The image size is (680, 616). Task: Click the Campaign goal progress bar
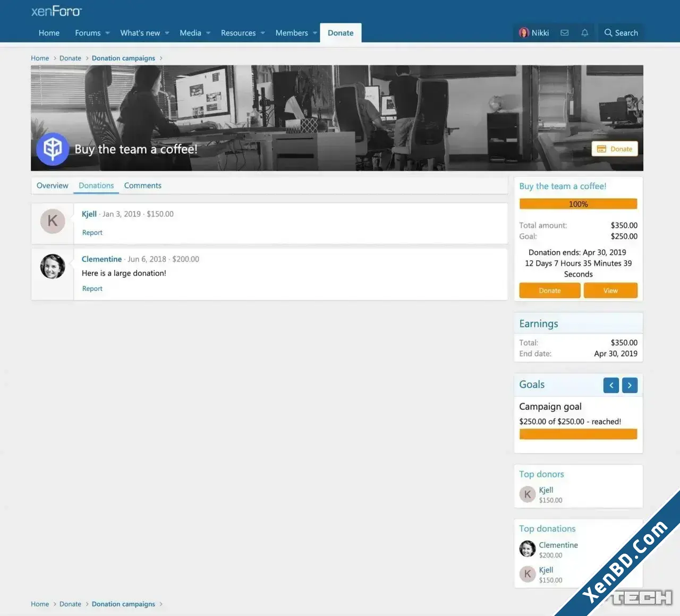pyautogui.click(x=579, y=434)
